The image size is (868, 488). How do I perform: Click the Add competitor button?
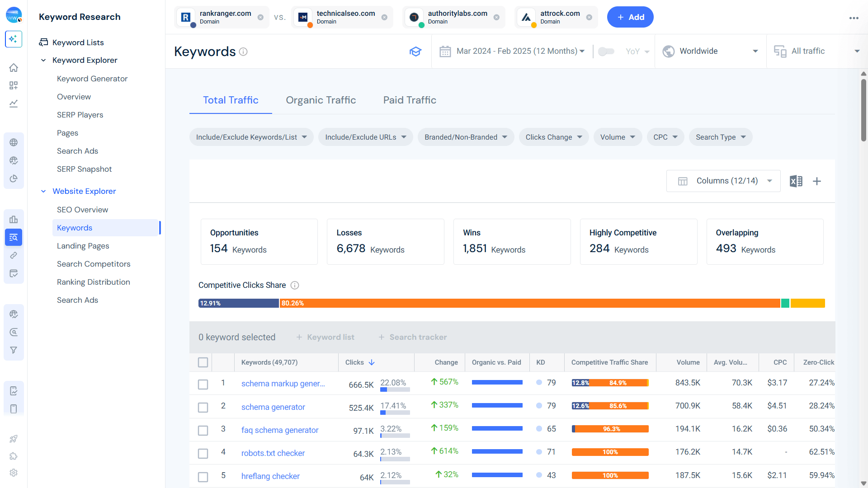coord(630,17)
